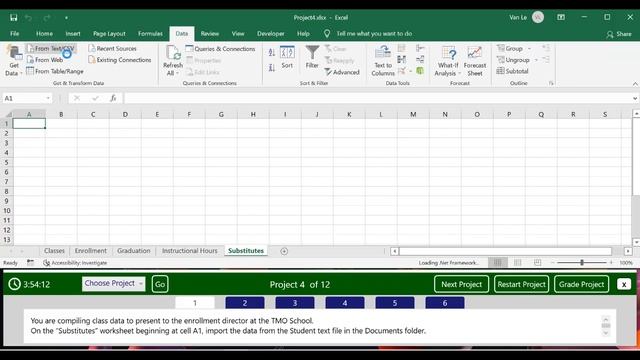Select row 5 header
The image size is (640, 360).
click(6, 162)
